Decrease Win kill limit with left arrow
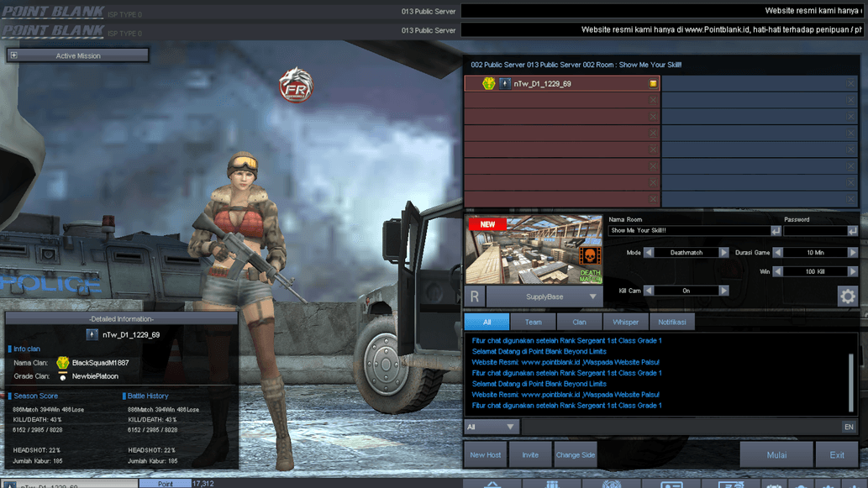868x488 pixels. click(x=778, y=271)
